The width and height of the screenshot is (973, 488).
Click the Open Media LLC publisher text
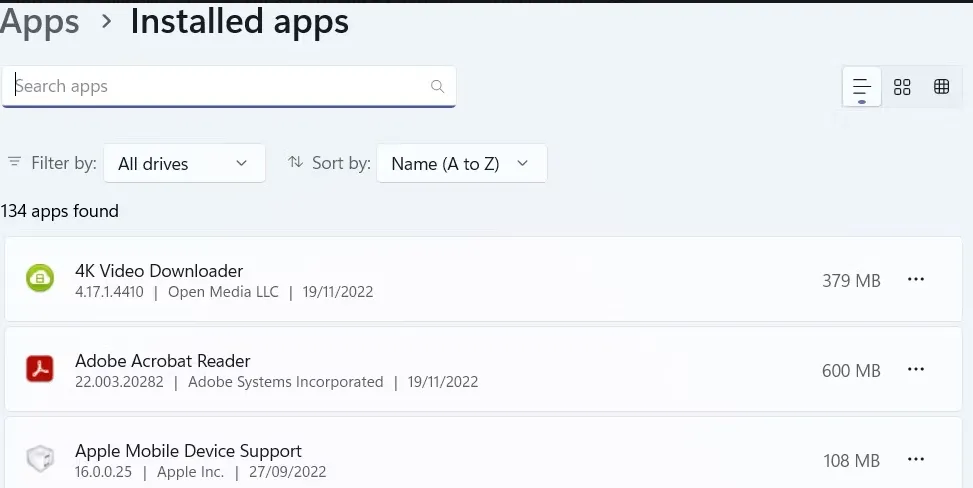223,292
